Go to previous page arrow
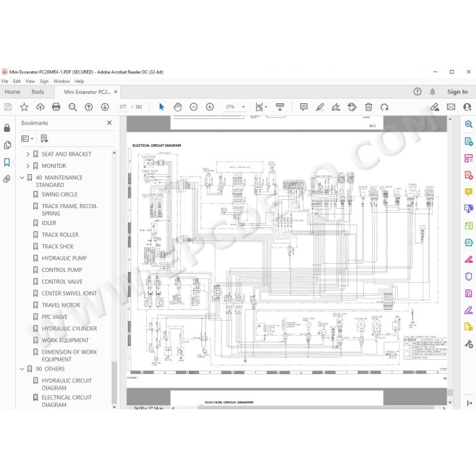The width and height of the screenshot is (476, 476). click(88, 107)
